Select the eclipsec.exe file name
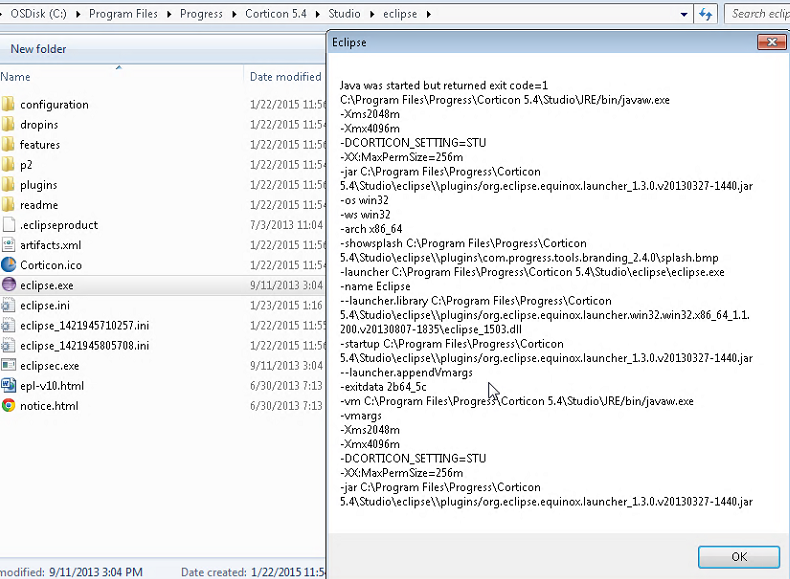Viewport: 790px width, 579px height. (x=50, y=366)
